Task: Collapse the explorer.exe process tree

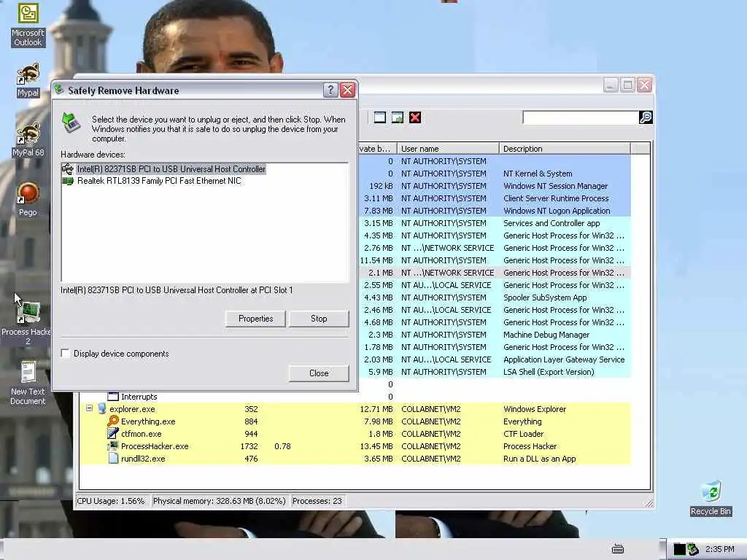Action: [x=89, y=408]
